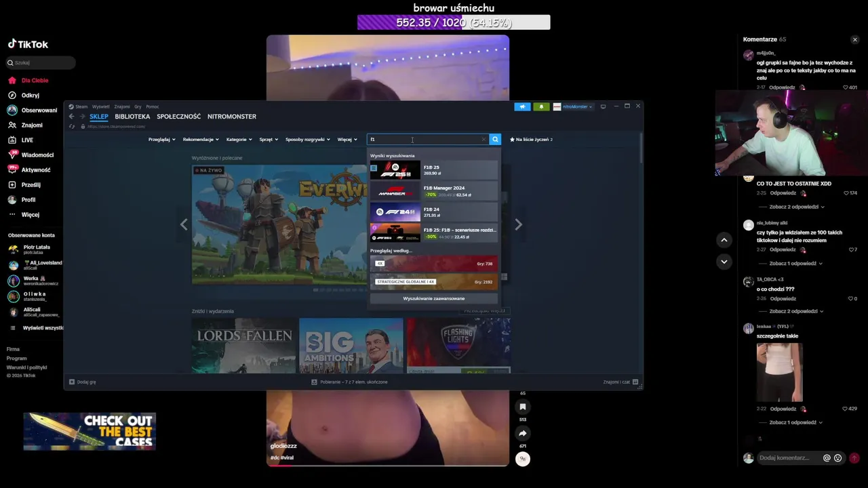Viewport: 868px width, 488px height.
Task: Open the Wyświetl menu
Action: (100, 106)
